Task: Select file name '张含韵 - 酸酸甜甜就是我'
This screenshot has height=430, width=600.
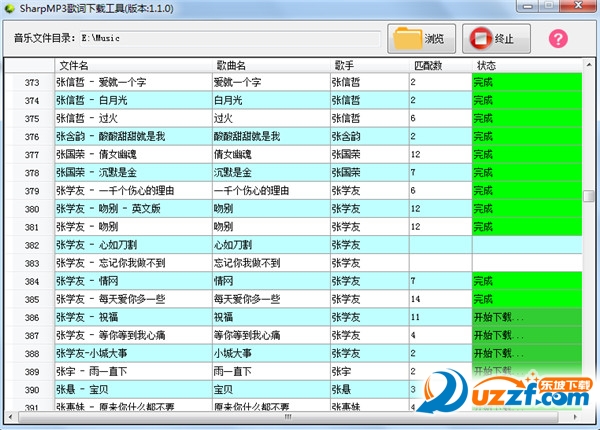Action: pyautogui.click(x=134, y=137)
